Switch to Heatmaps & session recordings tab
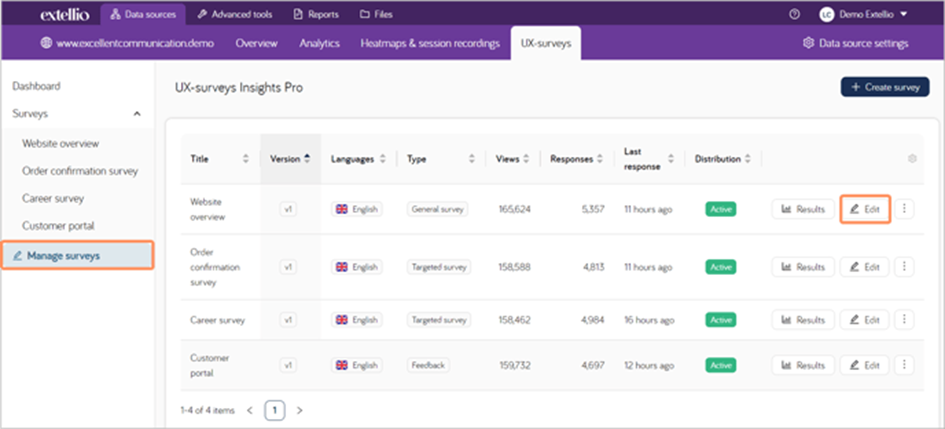Viewport: 945px width, 429px height. (430, 43)
